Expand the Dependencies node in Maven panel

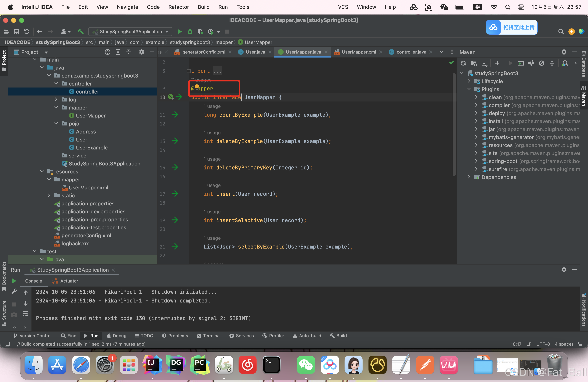tap(469, 177)
